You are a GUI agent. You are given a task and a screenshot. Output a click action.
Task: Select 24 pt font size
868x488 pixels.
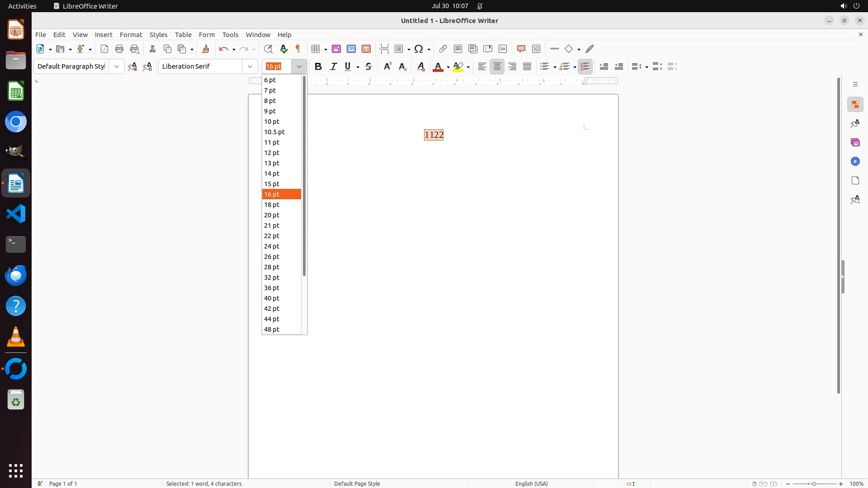[x=272, y=246]
